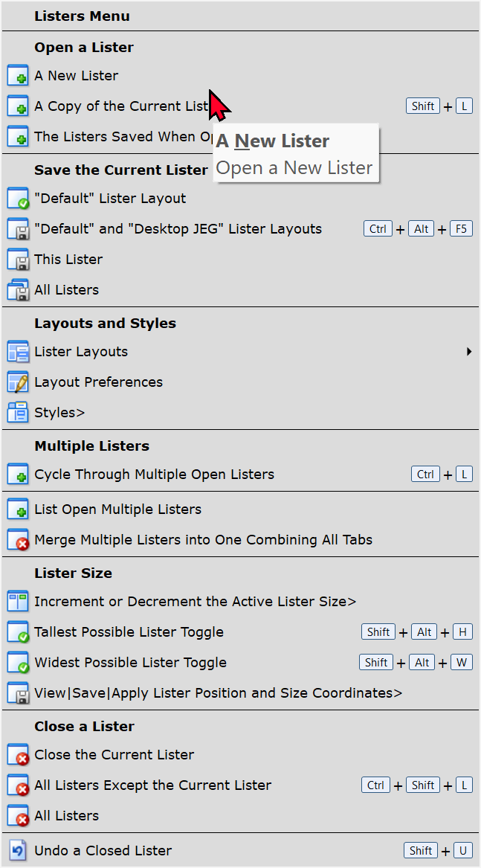Screen dimensions: 481x868
Task: Open View|Save|Apply Lister Position and Size Coordinates
Action: click(x=218, y=693)
